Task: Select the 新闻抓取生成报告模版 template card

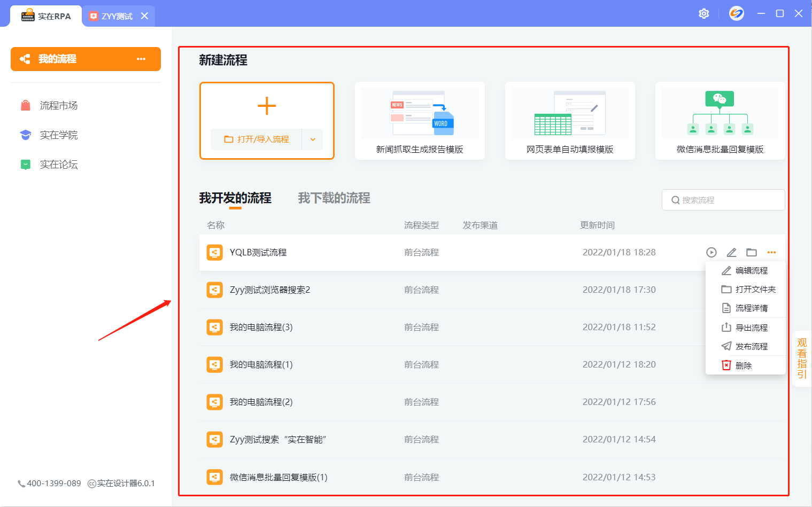Action: pyautogui.click(x=420, y=121)
